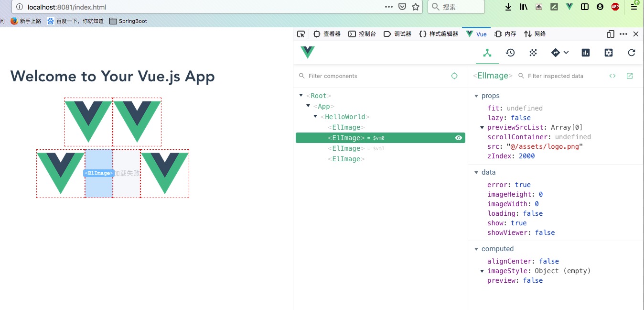Select first ElImage in component tree
This screenshot has height=310, width=644.
click(346, 127)
